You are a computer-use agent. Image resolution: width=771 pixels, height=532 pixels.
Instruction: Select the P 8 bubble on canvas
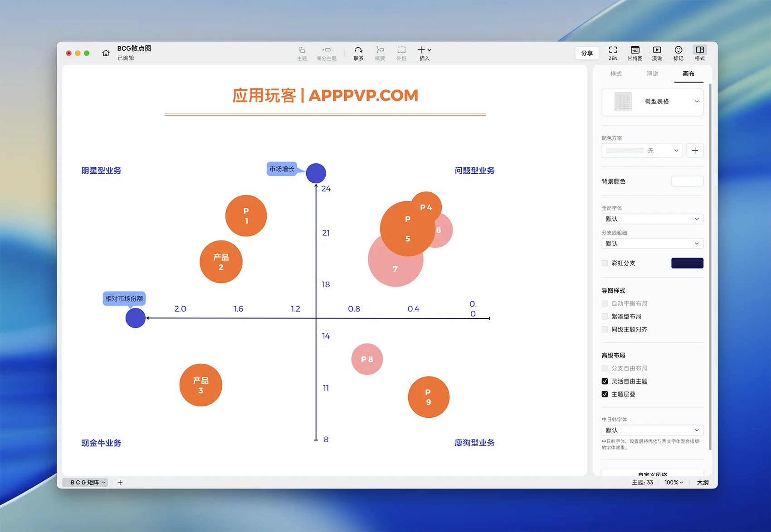367,359
